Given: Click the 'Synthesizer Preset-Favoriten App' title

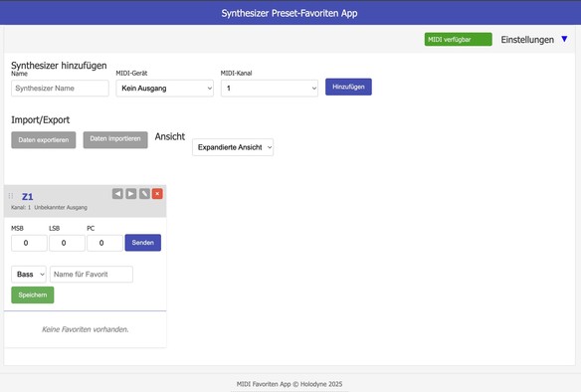Looking at the screenshot, I should click(x=290, y=13).
